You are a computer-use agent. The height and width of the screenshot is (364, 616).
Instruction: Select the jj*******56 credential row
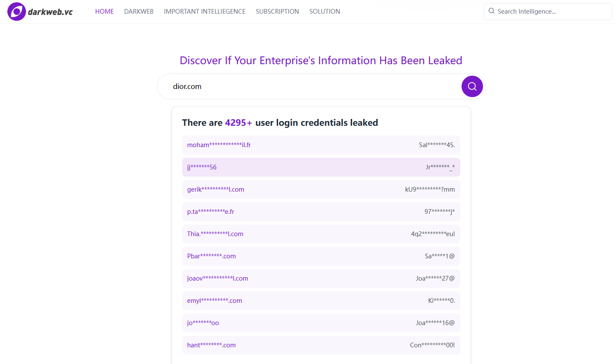pyautogui.click(x=321, y=167)
